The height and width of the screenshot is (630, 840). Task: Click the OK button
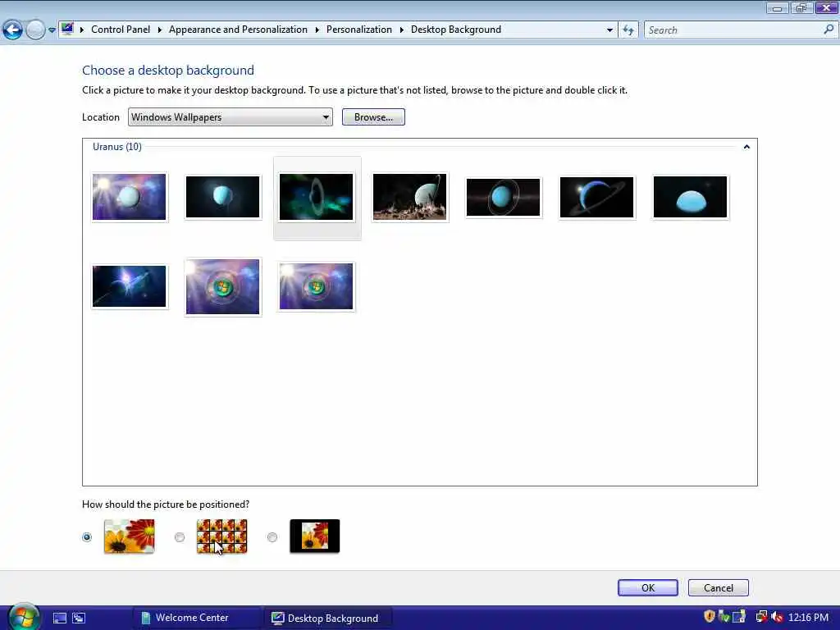[x=648, y=587]
